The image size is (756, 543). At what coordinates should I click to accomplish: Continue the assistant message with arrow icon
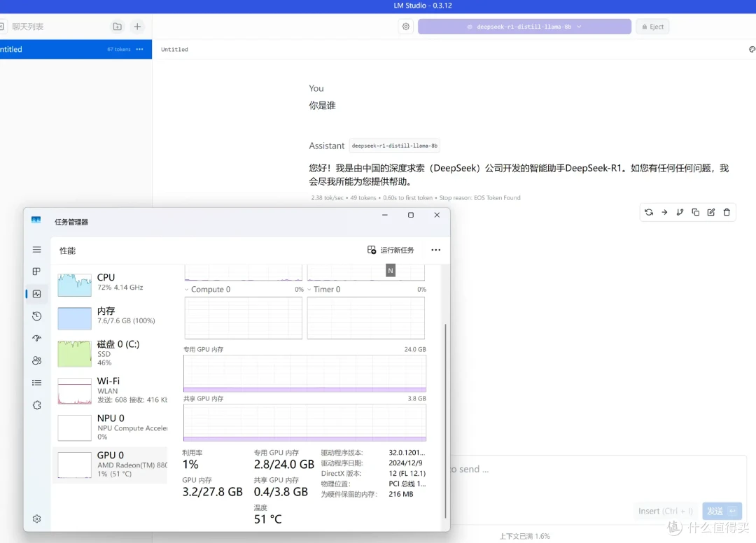point(664,212)
